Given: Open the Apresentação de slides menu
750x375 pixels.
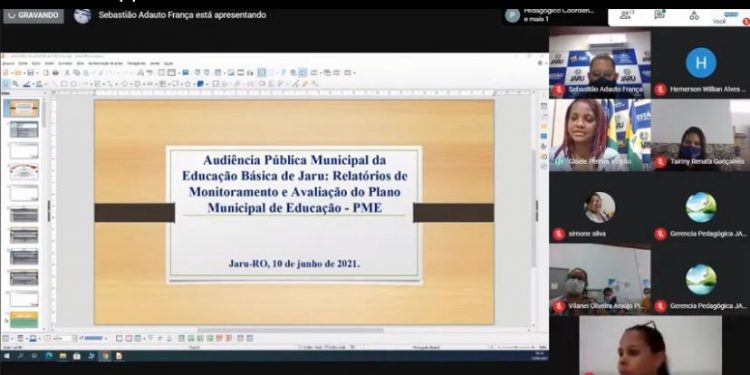Looking at the screenshot, I should pyautogui.click(x=105, y=63).
